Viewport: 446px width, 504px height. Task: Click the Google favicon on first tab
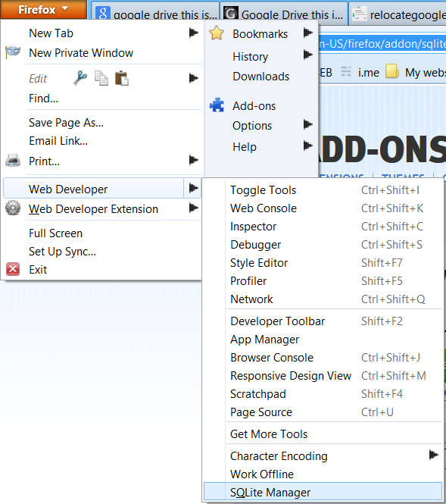103,14
